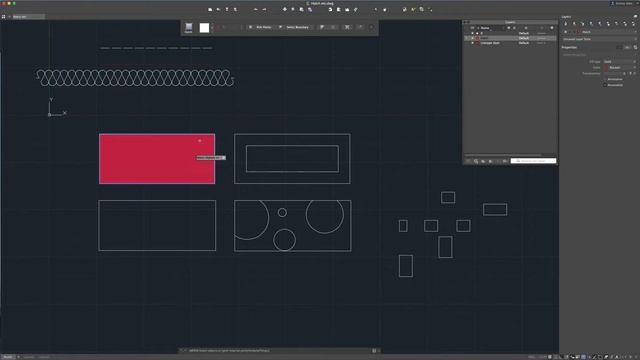Click the Name column header in Layers
Image resolution: width=640 pixels, height=360 pixels.
(x=485, y=28)
